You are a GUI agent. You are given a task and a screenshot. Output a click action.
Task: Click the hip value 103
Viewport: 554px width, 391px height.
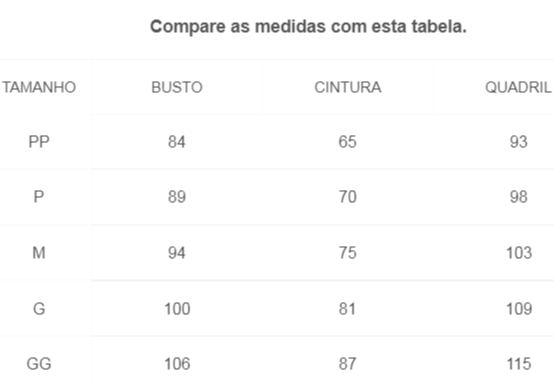[x=519, y=253]
